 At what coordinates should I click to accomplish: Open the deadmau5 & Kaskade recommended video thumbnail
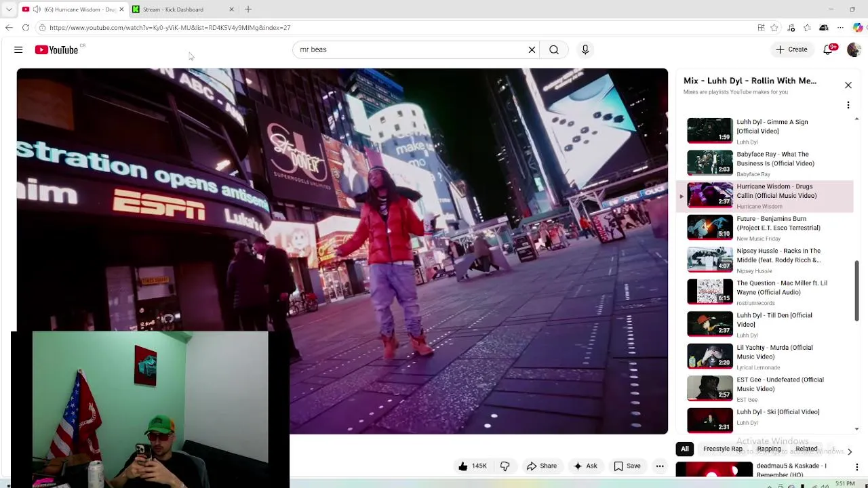pos(714,469)
